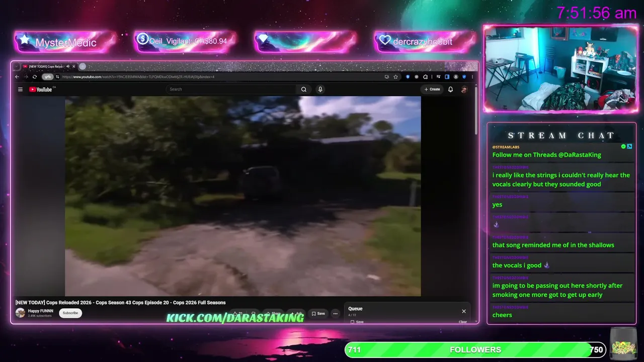Click the 'cheers' chat message
The height and width of the screenshot is (362, 644).
pos(502,315)
